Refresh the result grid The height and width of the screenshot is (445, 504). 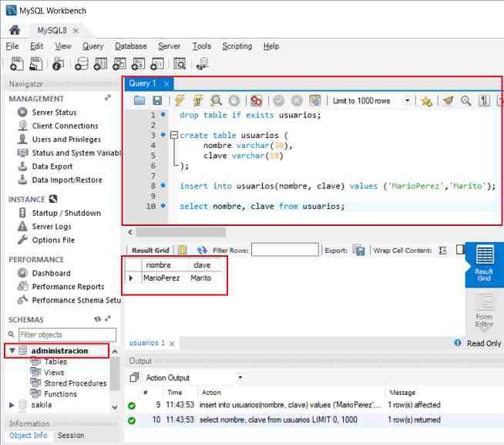[202, 250]
